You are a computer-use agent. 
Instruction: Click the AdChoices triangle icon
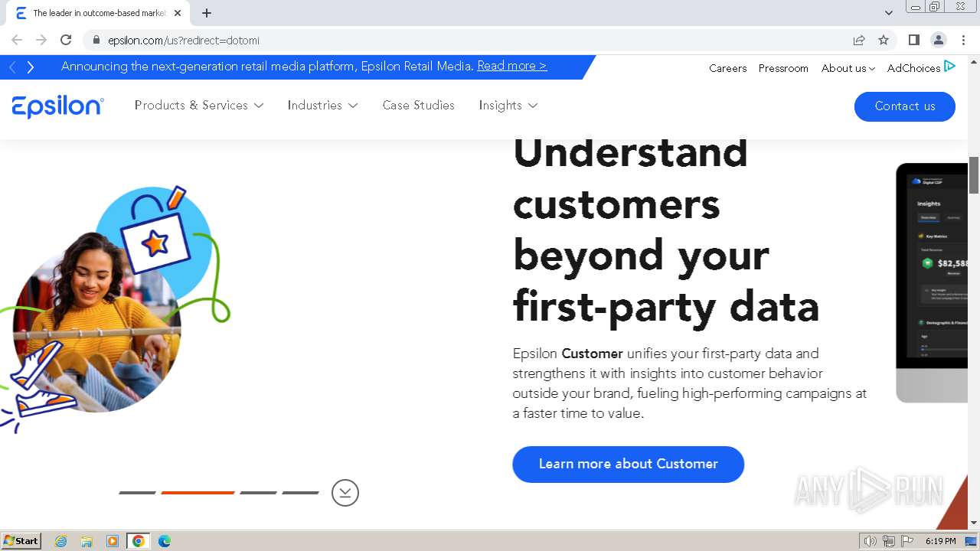click(x=949, y=67)
